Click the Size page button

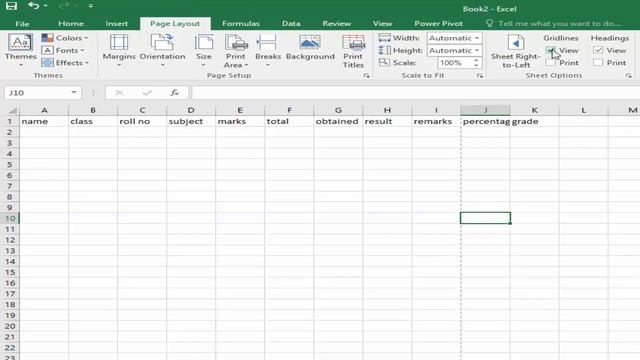tap(204, 51)
